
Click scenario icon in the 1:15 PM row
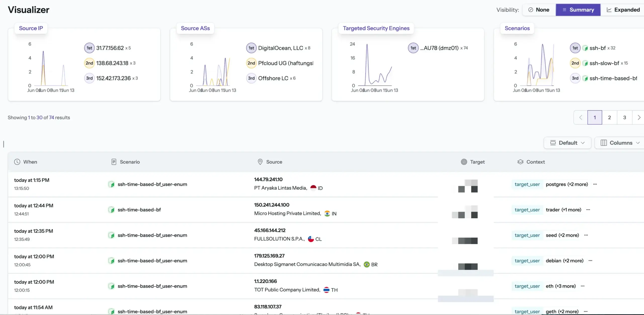coord(111,184)
